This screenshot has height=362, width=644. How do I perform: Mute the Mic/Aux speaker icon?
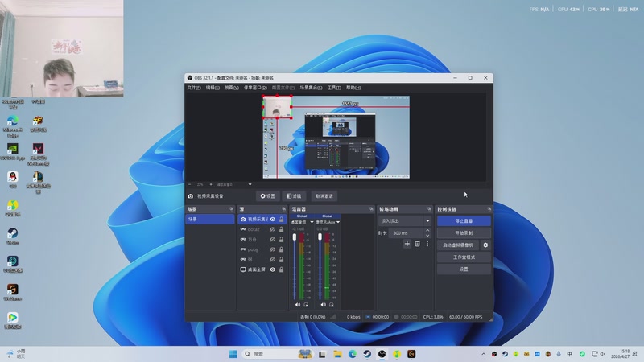[322, 305]
